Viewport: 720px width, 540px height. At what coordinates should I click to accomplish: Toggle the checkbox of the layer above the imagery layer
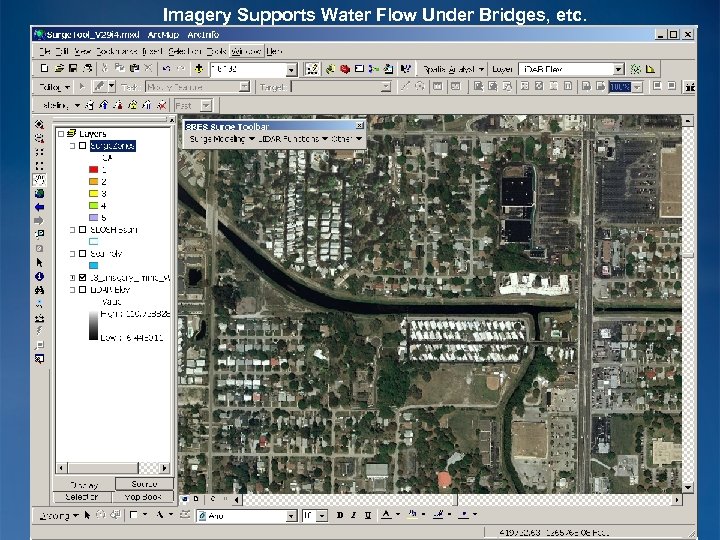(83, 253)
